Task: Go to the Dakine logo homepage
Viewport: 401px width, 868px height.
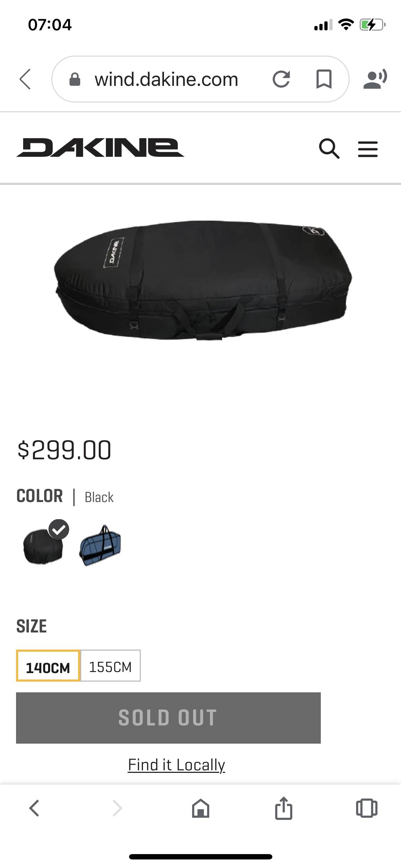Action: click(x=100, y=148)
